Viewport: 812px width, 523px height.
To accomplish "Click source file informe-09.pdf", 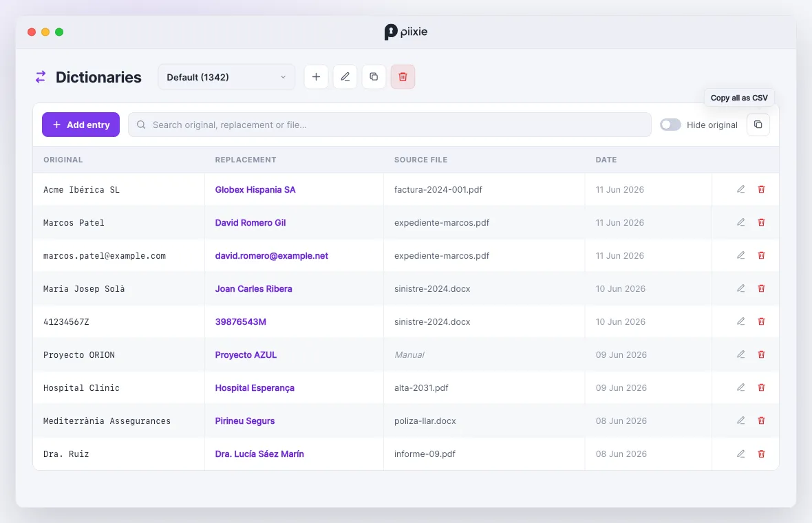I will 425,454.
